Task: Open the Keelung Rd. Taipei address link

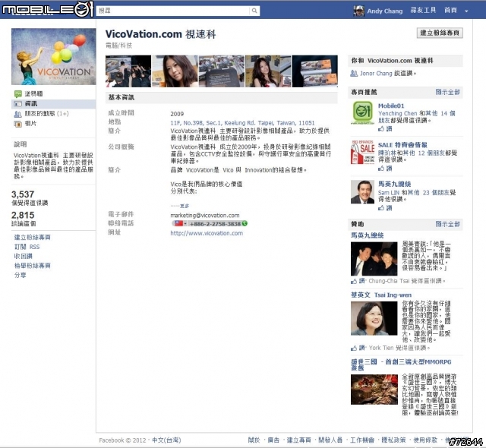Action: point(242,123)
